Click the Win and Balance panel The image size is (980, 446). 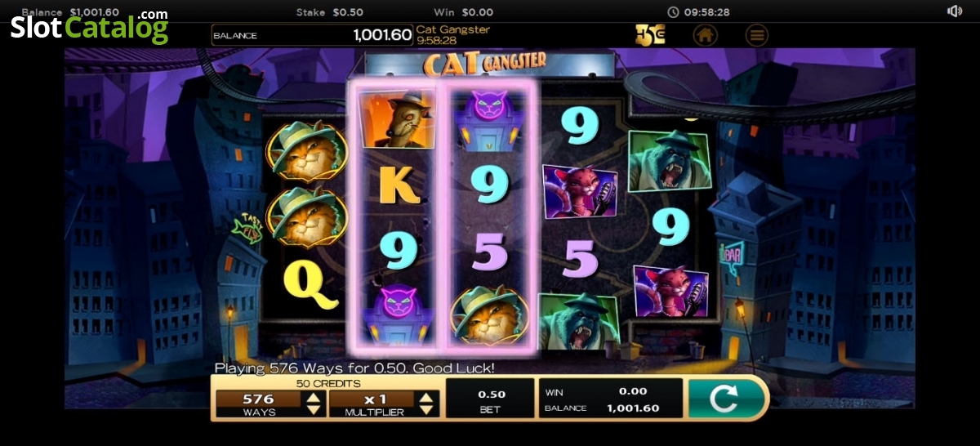point(611,399)
